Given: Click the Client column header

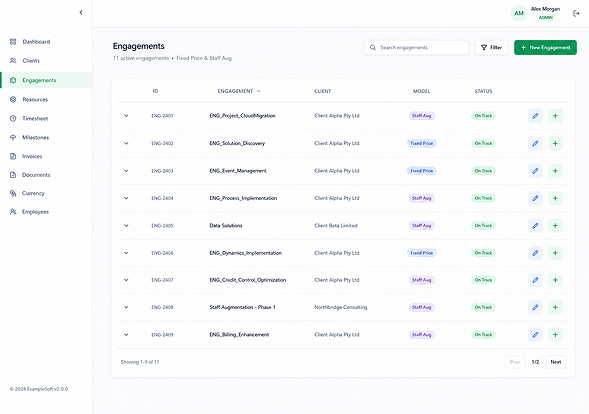Looking at the screenshot, I should tap(323, 91).
